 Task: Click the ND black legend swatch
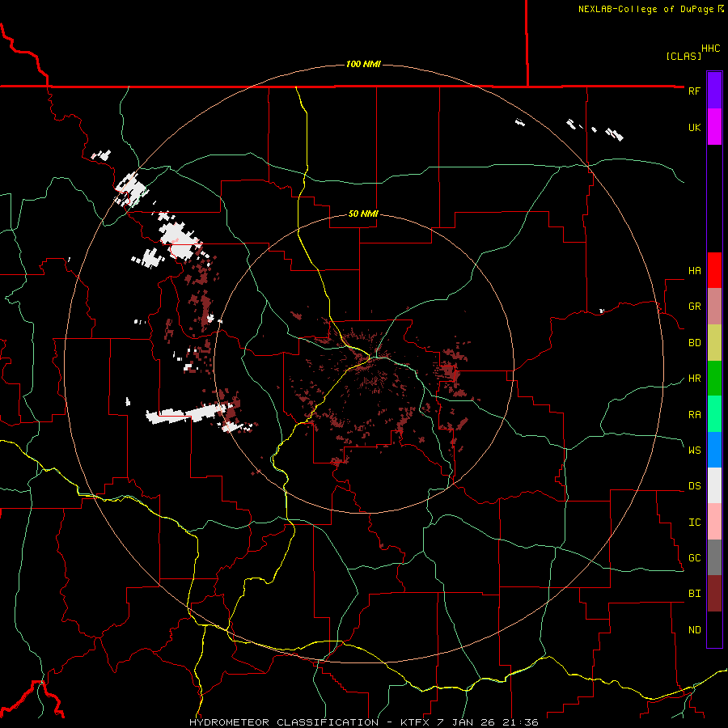coord(714,629)
